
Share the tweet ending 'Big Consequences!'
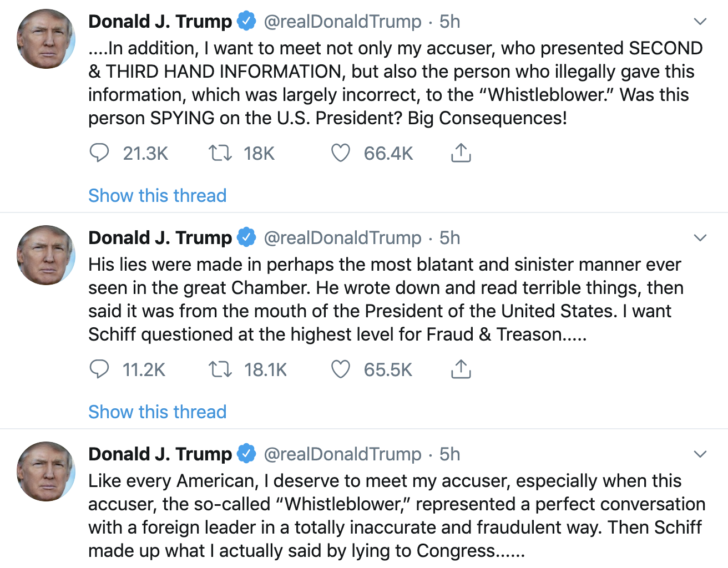tap(461, 153)
